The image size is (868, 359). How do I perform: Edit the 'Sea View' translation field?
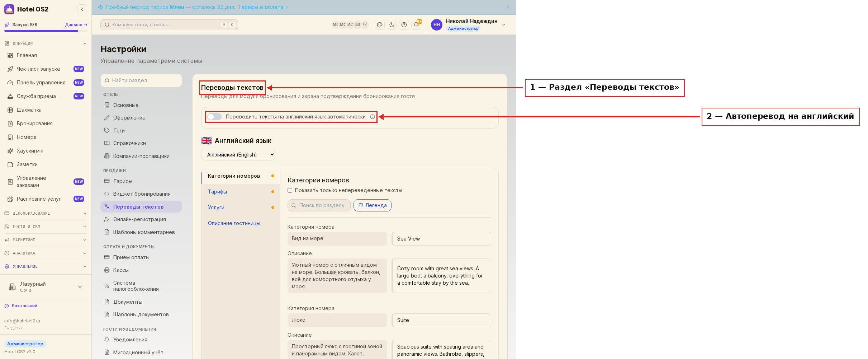click(x=441, y=239)
